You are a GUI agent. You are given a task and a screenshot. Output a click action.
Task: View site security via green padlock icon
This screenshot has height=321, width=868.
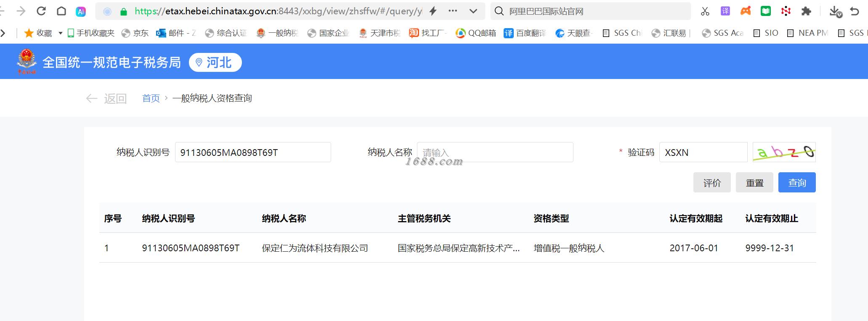tap(124, 12)
